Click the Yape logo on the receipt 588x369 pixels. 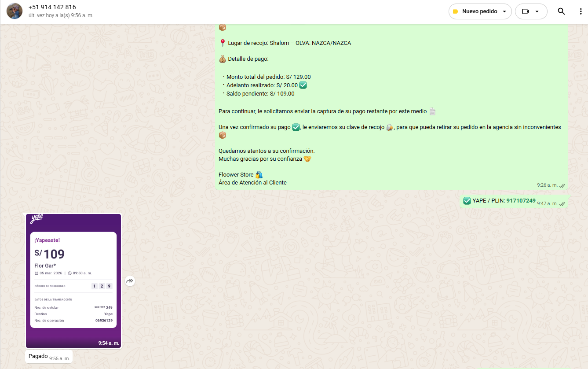[37, 219]
